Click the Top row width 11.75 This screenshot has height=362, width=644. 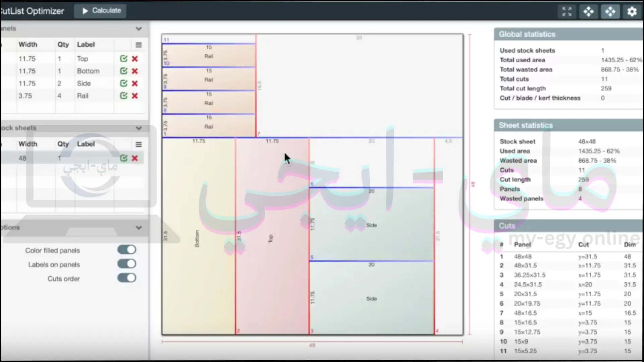pyautogui.click(x=27, y=59)
